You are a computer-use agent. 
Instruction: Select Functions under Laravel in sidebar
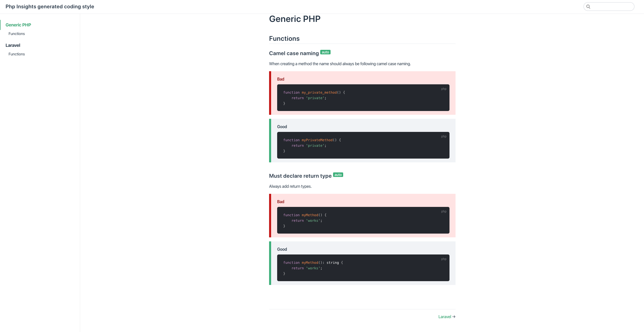[x=17, y=54]
